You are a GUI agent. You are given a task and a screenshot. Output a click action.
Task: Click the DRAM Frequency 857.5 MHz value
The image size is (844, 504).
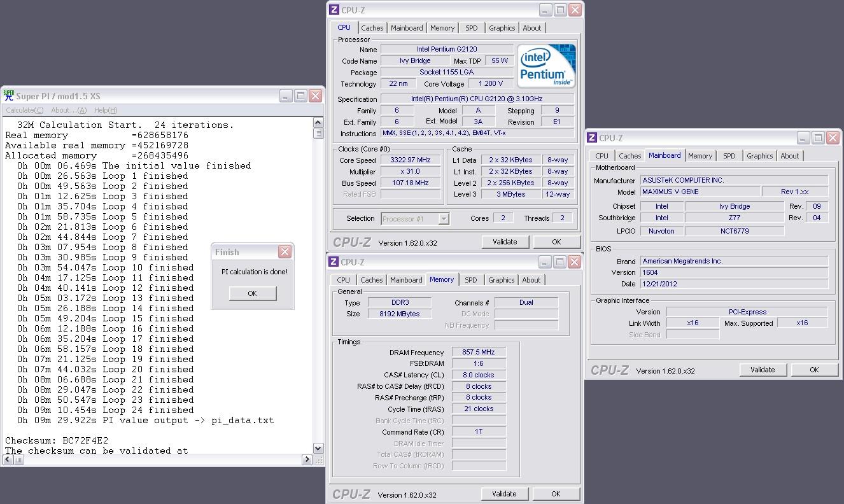coord(479,353)
